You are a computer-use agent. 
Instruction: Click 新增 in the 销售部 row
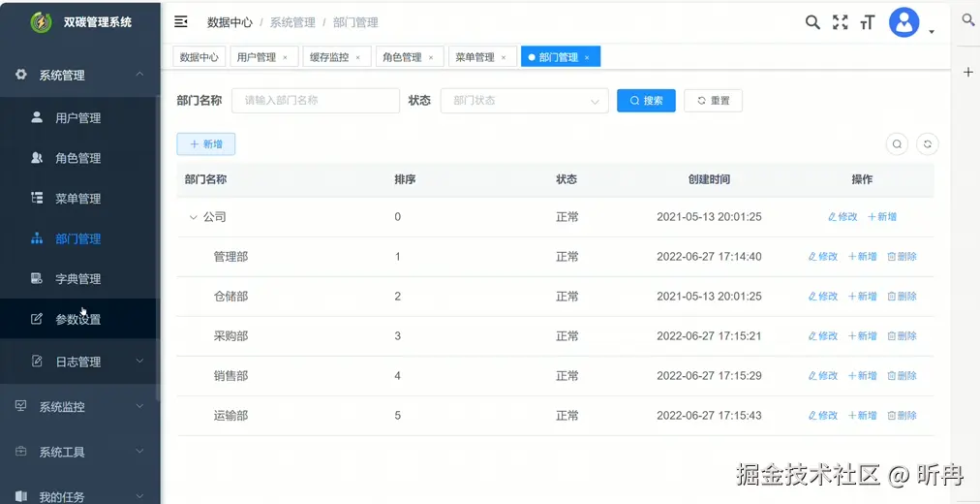[x=863, y=376]
